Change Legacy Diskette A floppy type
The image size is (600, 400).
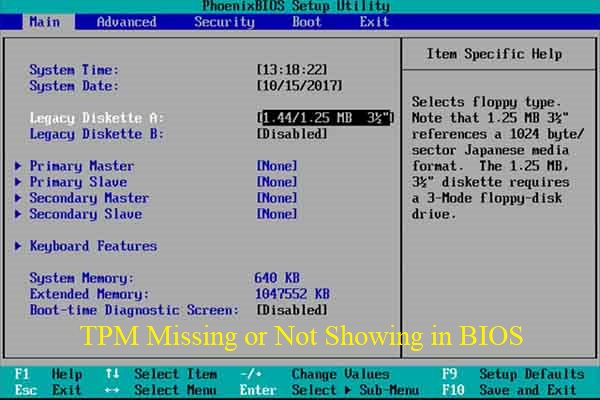coord(326,118)
